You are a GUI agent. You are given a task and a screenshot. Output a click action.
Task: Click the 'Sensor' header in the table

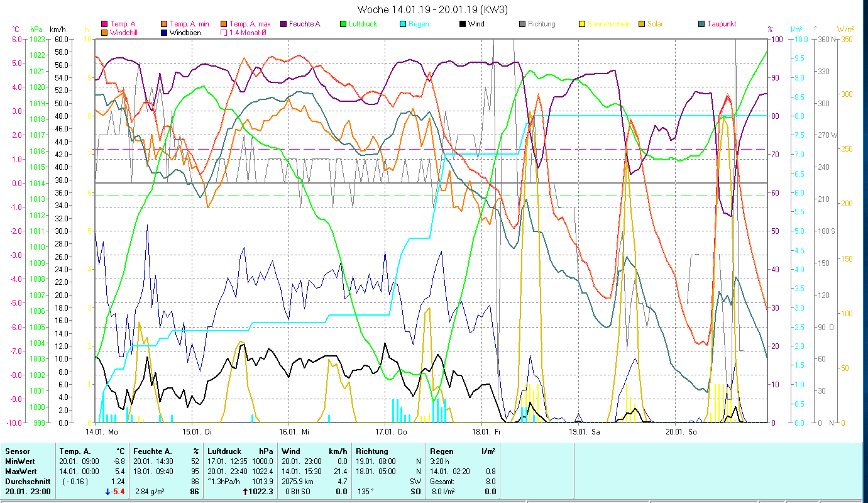coord(16,451)
